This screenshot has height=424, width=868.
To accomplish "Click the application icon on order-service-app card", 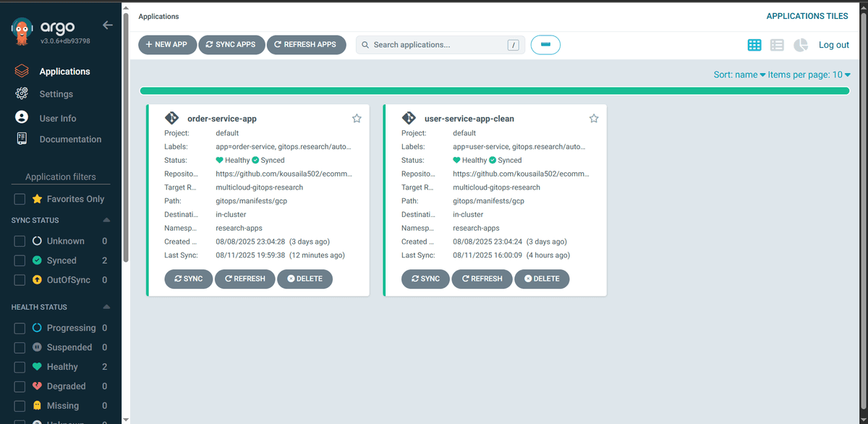I will 172,117.
